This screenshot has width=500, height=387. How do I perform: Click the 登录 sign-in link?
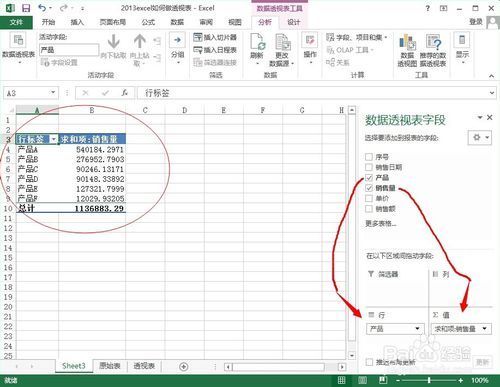point(476,22)
